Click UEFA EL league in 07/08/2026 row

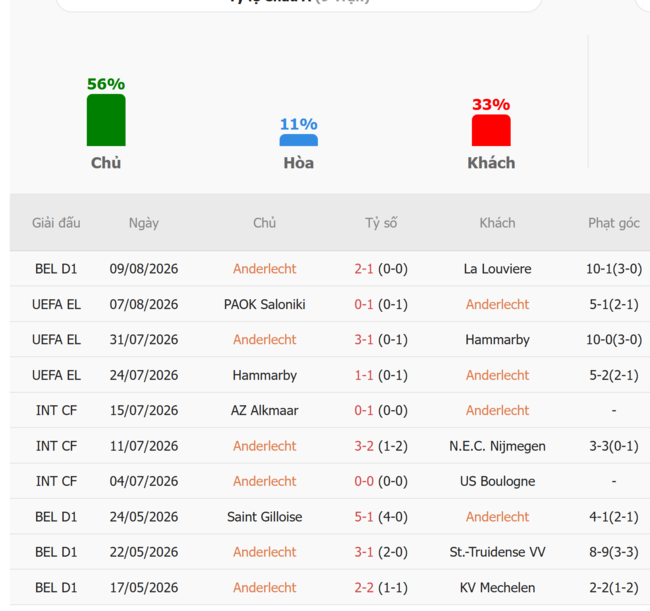tap(56, 304)
